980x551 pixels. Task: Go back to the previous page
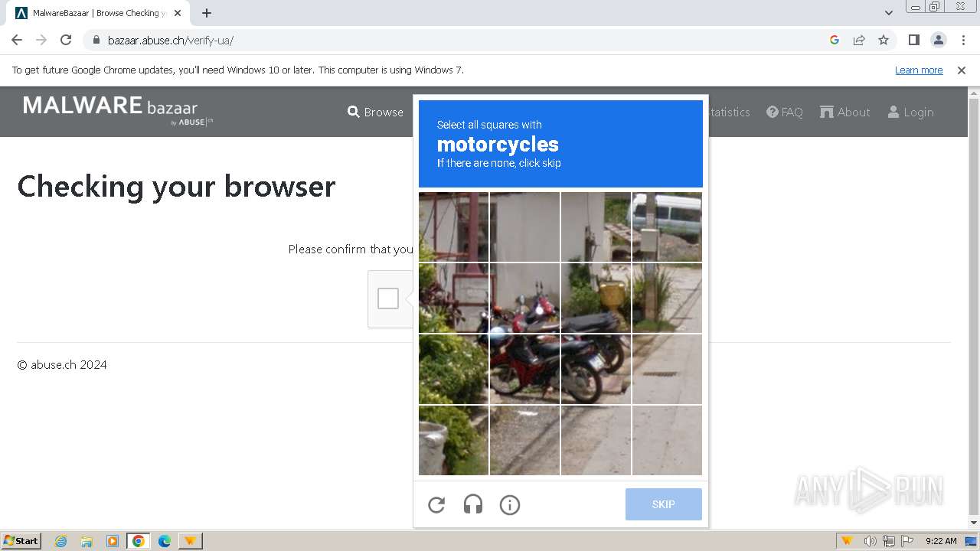(x=17, y=40)
